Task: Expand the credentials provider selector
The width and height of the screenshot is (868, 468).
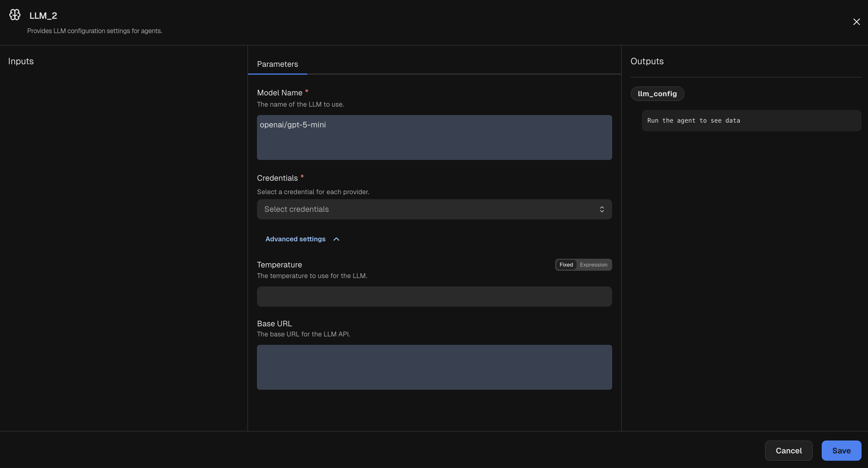Action: click(x=434, y=209)
